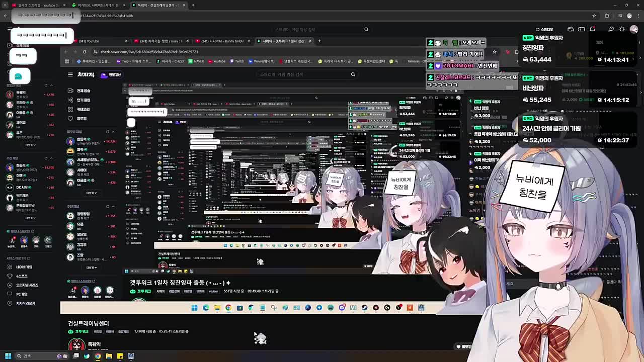
Task: Reload the page in the streamed browser
Action: click(85, 52)
